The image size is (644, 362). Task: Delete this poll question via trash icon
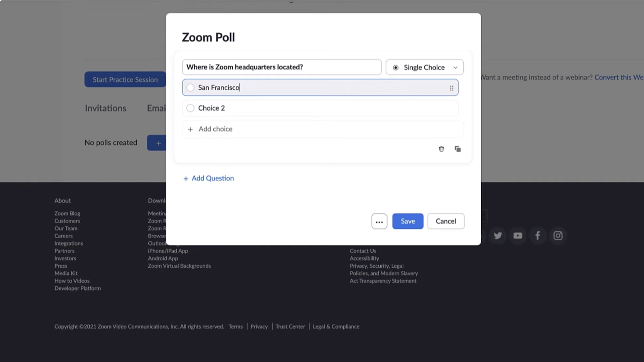(x=441, y=149)
